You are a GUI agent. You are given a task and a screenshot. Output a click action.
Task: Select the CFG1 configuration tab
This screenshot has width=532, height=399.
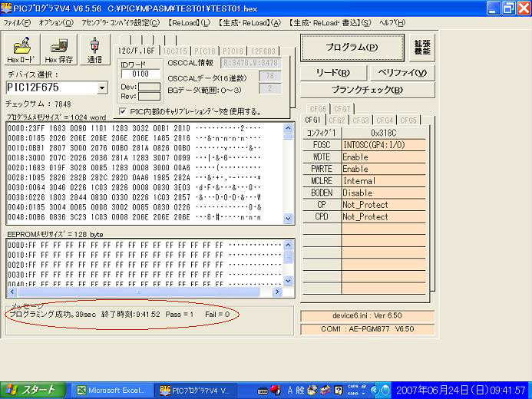[313, 120]
